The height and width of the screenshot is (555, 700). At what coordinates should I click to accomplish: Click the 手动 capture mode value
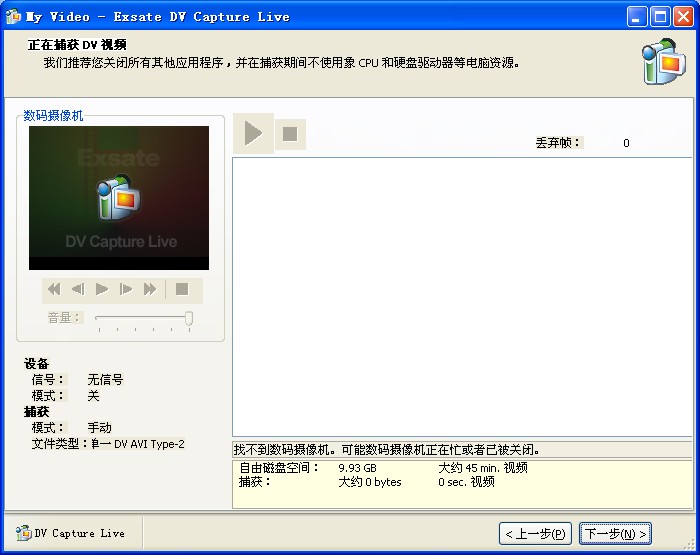(100, 428)
